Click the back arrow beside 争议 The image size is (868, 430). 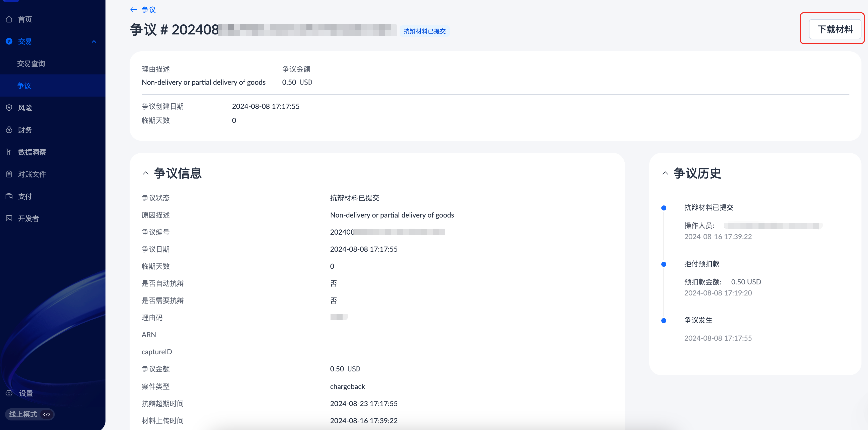click(x=133, y=10)
